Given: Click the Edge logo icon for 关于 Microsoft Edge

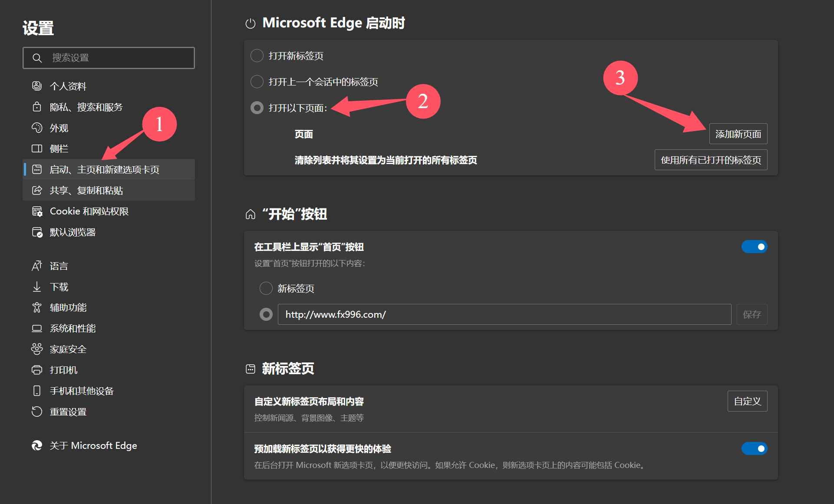Looking at the screenshot, I should pos(37,445).
